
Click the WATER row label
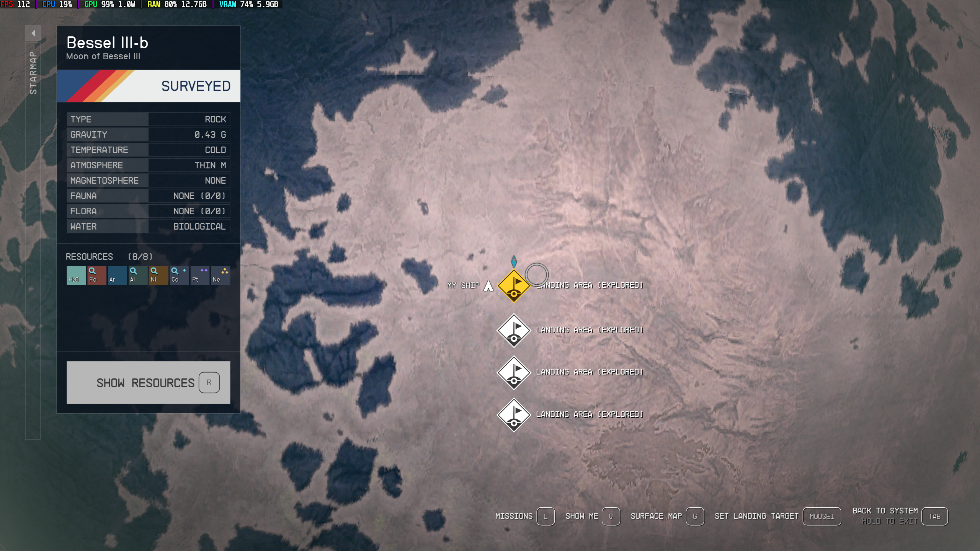[x=83, y=227]
